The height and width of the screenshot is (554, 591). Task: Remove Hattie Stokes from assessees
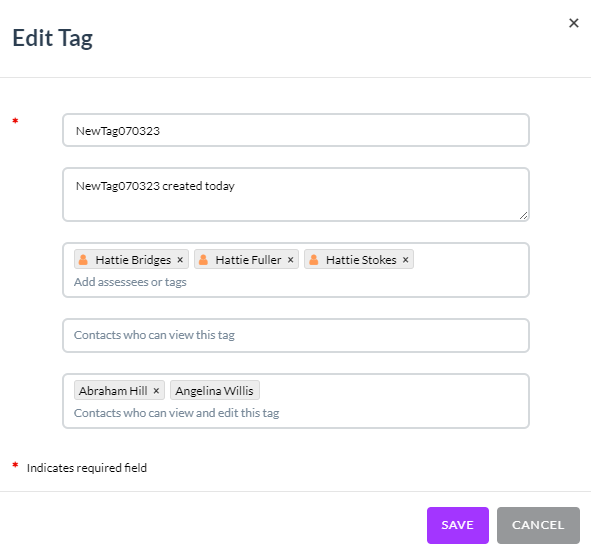click(406, 260)
